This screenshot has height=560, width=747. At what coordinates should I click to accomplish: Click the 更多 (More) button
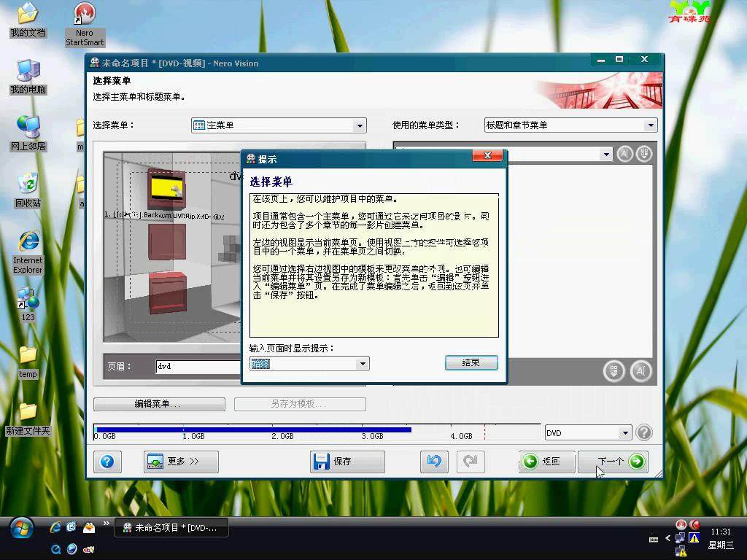181,462
